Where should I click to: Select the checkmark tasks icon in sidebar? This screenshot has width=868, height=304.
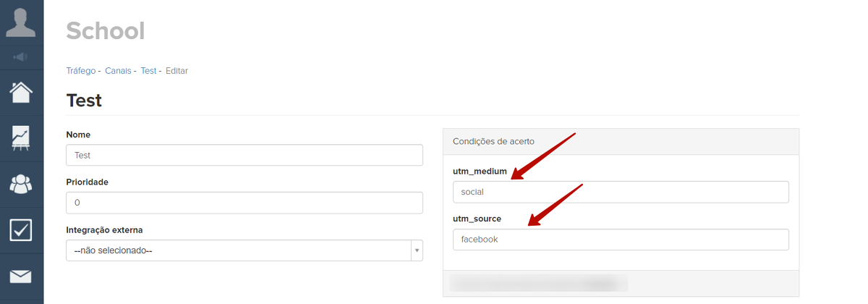click(21, 230)
